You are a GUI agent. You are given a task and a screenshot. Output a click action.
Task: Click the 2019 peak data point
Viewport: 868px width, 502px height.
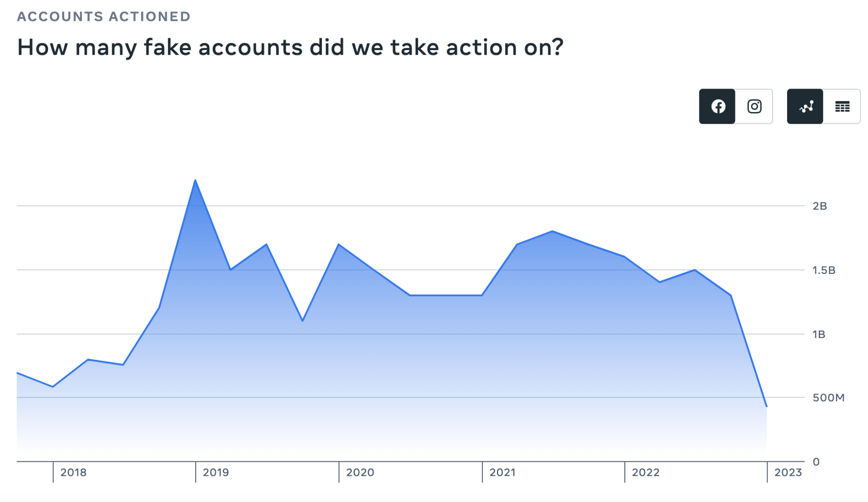(195, 181)
